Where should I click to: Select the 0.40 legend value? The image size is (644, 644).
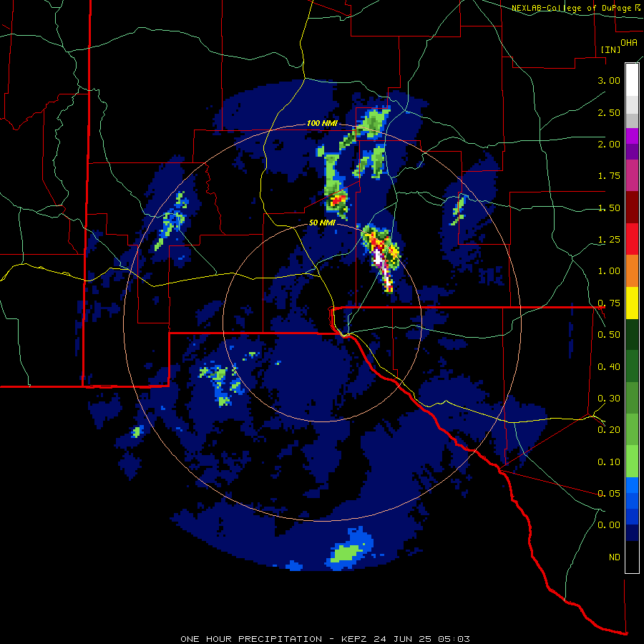pyautogui.click(x=609, y=367)
